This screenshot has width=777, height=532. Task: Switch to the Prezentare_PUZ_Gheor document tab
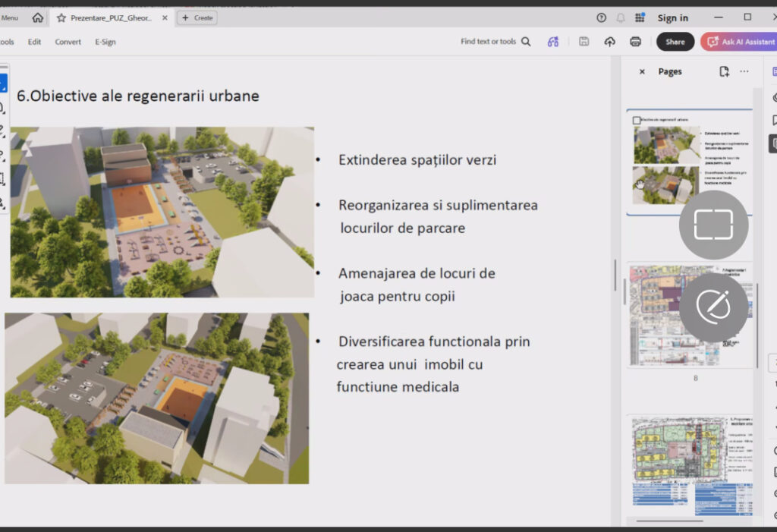point(111,18)
